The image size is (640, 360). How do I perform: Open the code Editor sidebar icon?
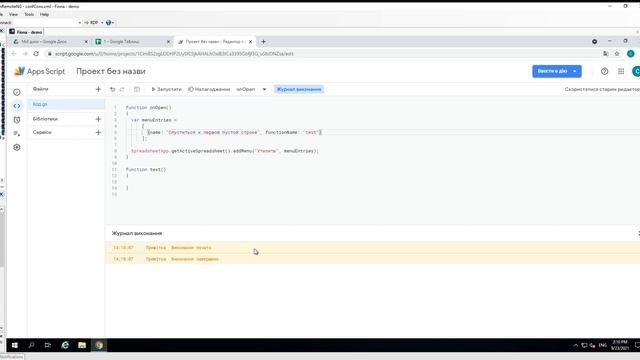[x=17, y=106]
